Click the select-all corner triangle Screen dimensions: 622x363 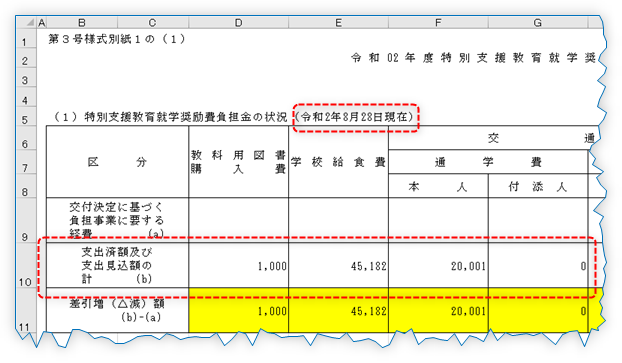coord(27,23)
